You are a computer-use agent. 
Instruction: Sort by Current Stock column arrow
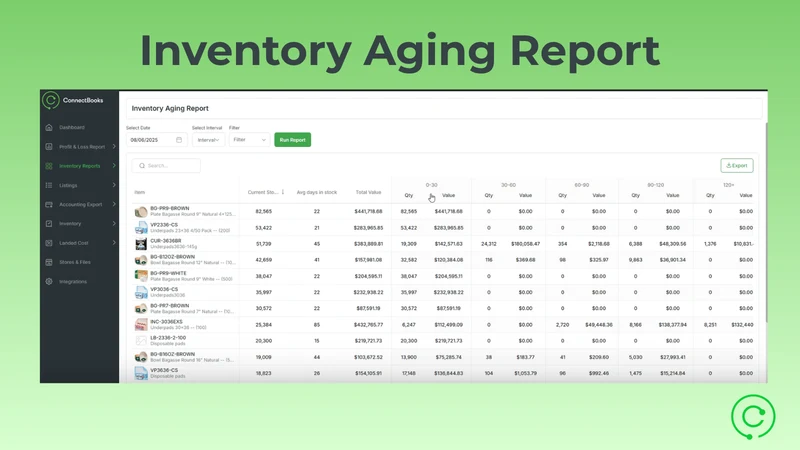pos(283,192)
